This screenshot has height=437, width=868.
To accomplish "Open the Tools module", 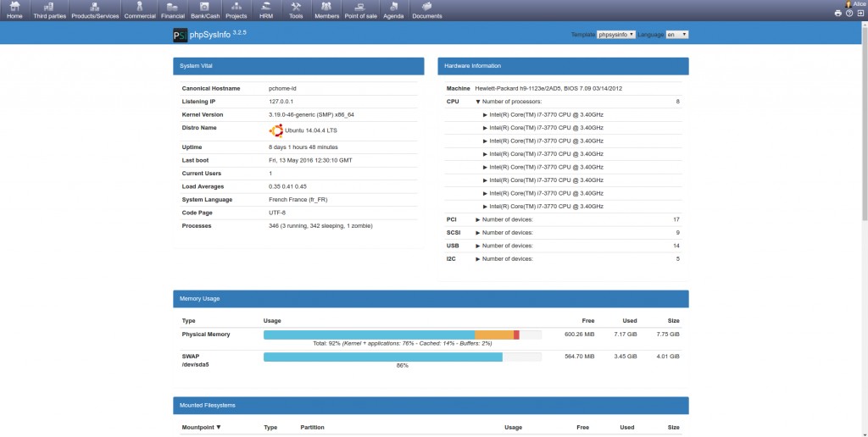I will coord(296,10).
